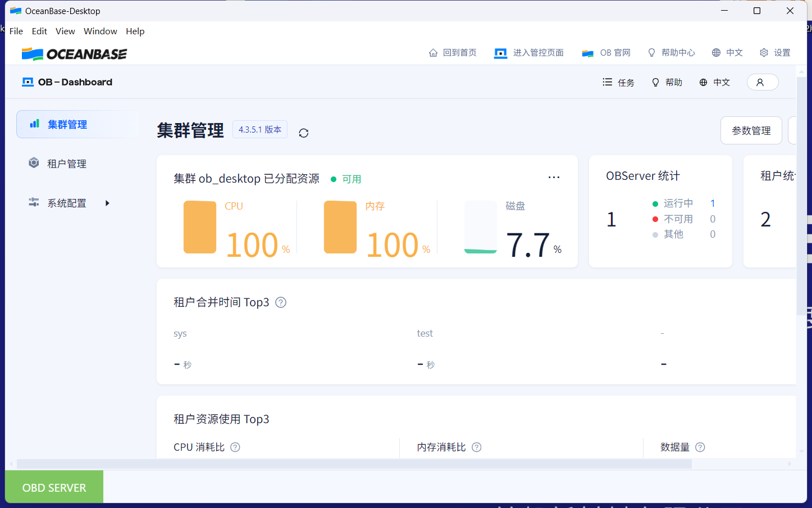
Task: Click the refresh icon beside 集群管理 title
Action: [x=303, y=133]
